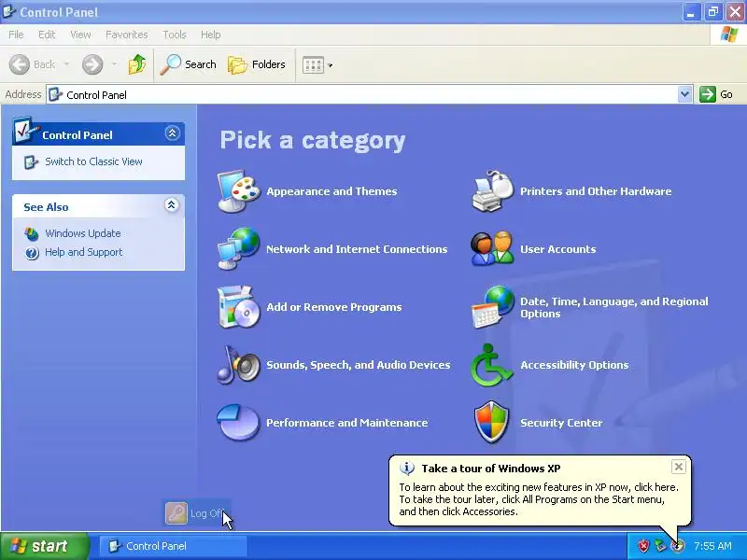747x560 pixels.
Task: Click the Windows XP tour tray icon
Action: (678, 546)
